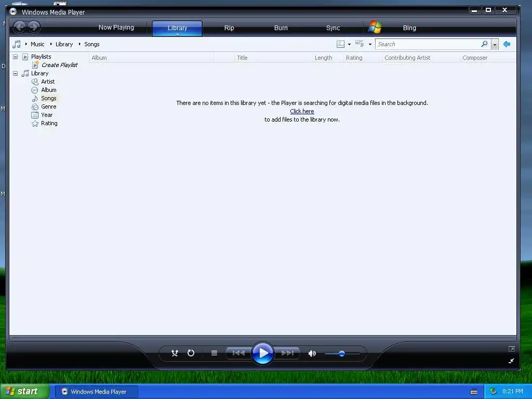Open the Library tab dropdown arrow
The height and width of the screenshot is (399, 532).
[177, 34]
